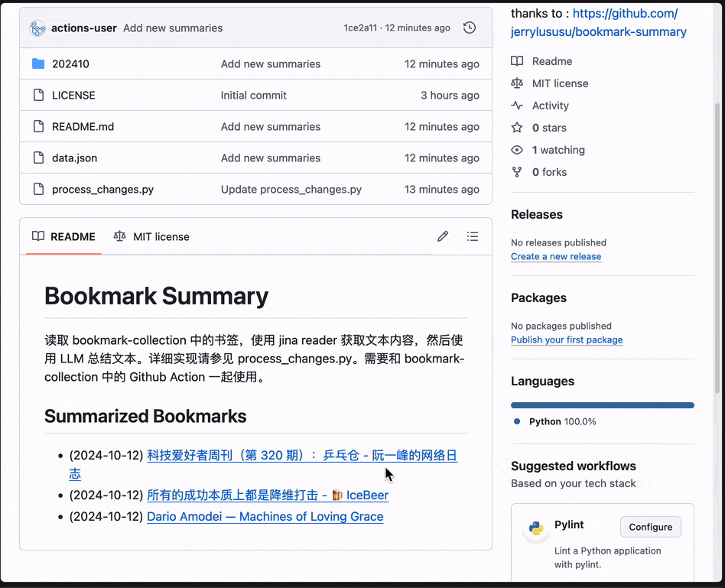The image size is (725, 588).
Task: Click the actions-user avatar
Action: (37, 28)
